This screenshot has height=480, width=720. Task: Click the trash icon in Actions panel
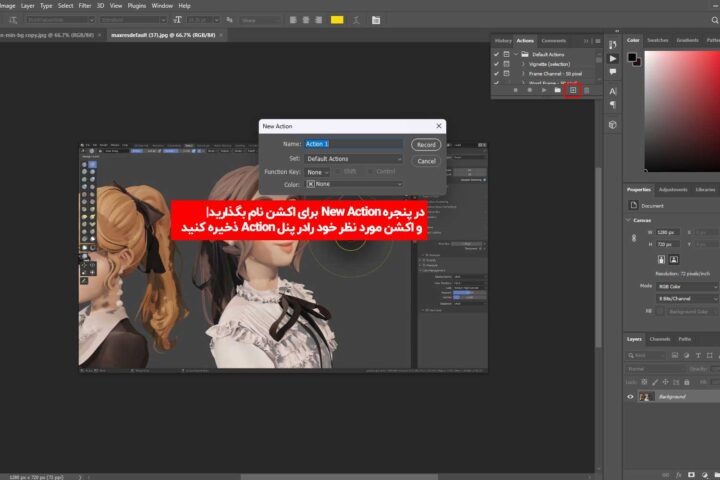tap(586, 90)
